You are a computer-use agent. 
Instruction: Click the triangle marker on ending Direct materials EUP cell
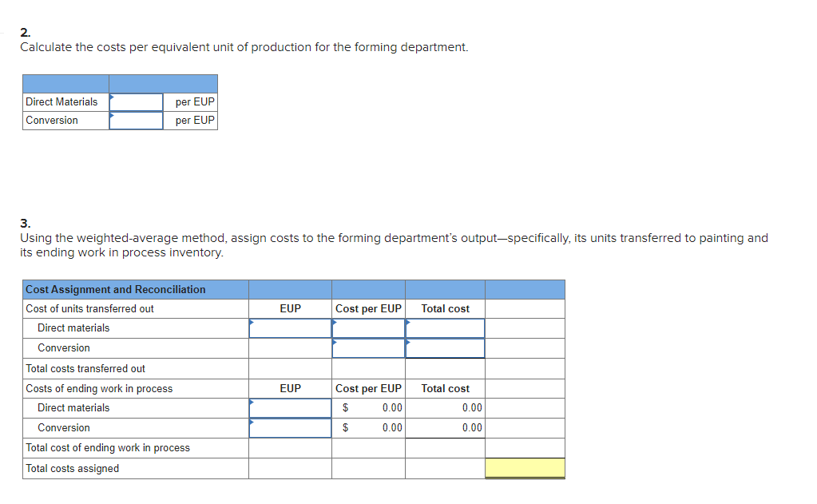(252, 401)
